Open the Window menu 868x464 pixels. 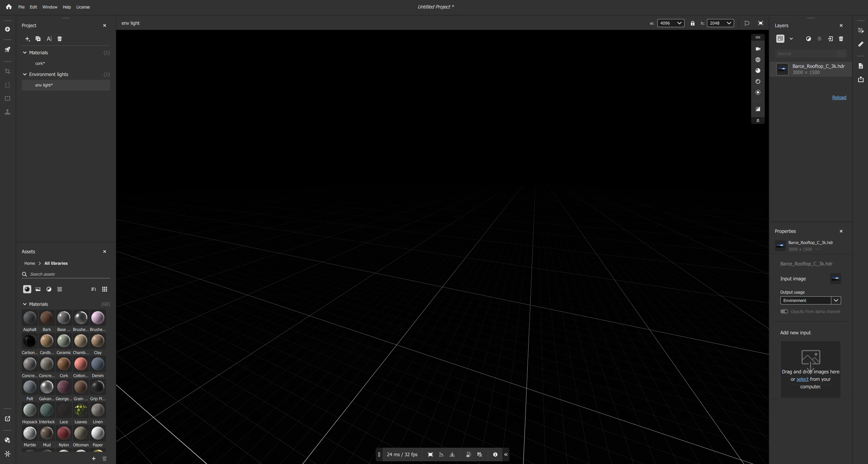coord(50,7)
